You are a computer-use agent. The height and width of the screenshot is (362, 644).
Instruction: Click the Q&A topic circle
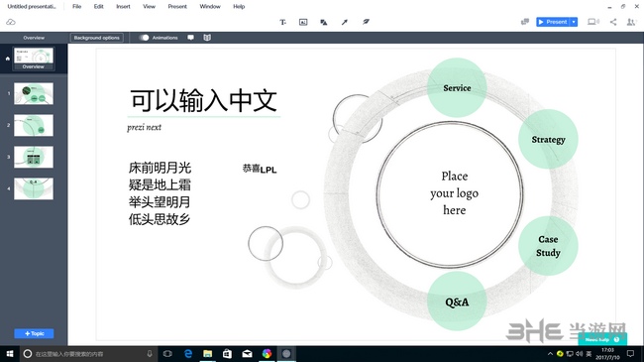pyautogui.click(x=457, y=302)
